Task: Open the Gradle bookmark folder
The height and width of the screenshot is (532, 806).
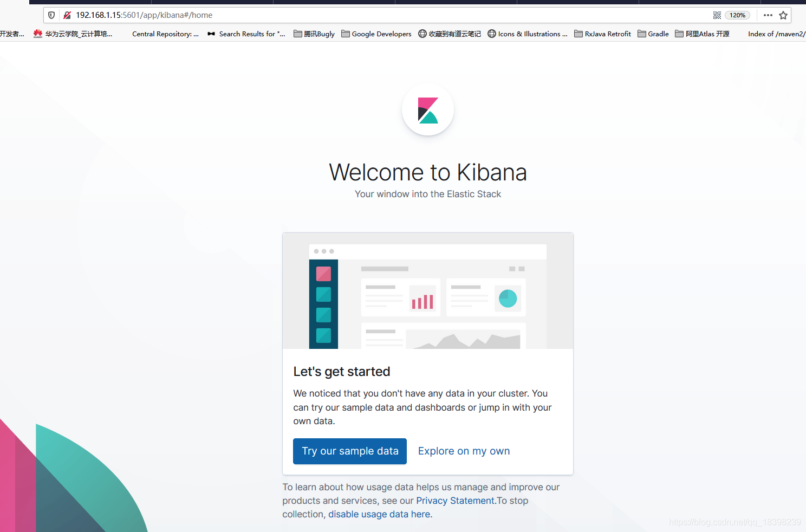Action: pyautogui.click(x=653, y=34)
